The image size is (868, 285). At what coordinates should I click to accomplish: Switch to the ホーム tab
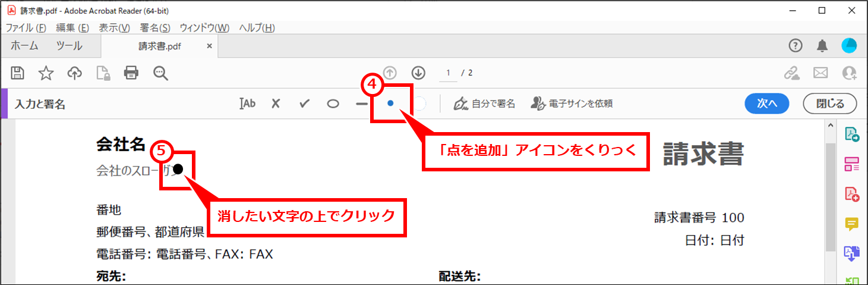(24, 46)
